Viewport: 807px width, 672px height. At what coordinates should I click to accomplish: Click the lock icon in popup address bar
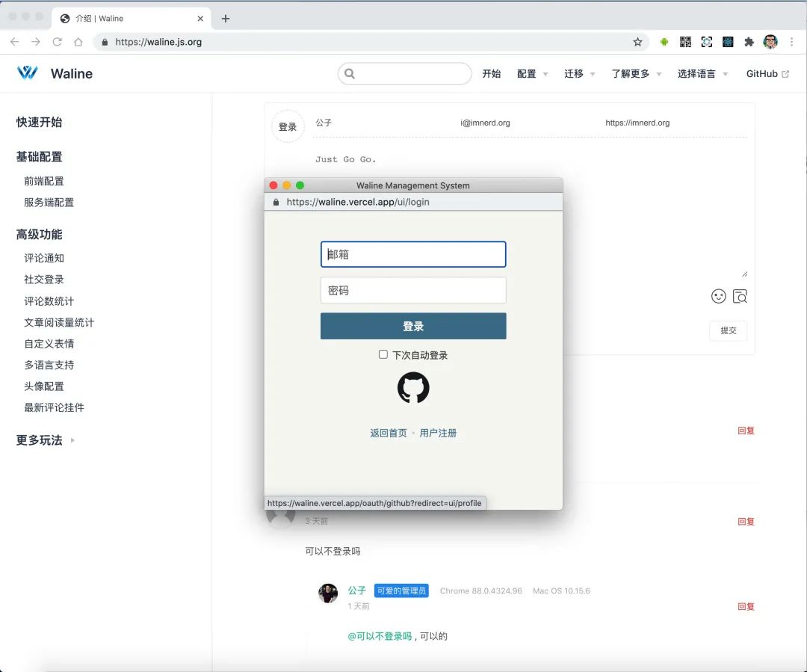pyautogui.click(x=276, y=202)
